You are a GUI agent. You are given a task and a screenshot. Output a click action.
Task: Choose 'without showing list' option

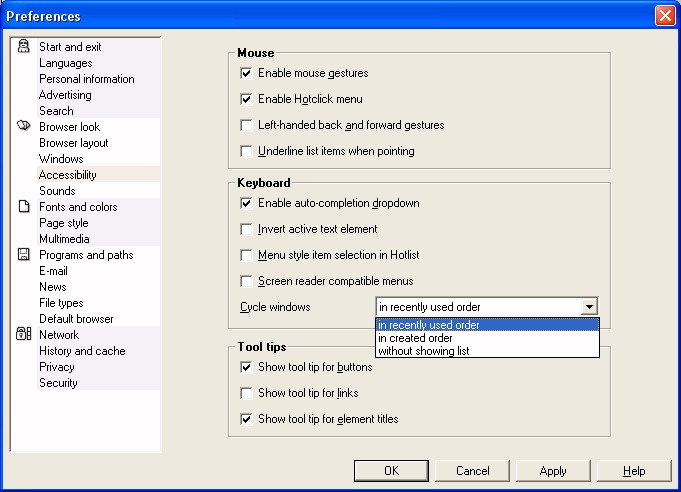[x=487, y=351]
